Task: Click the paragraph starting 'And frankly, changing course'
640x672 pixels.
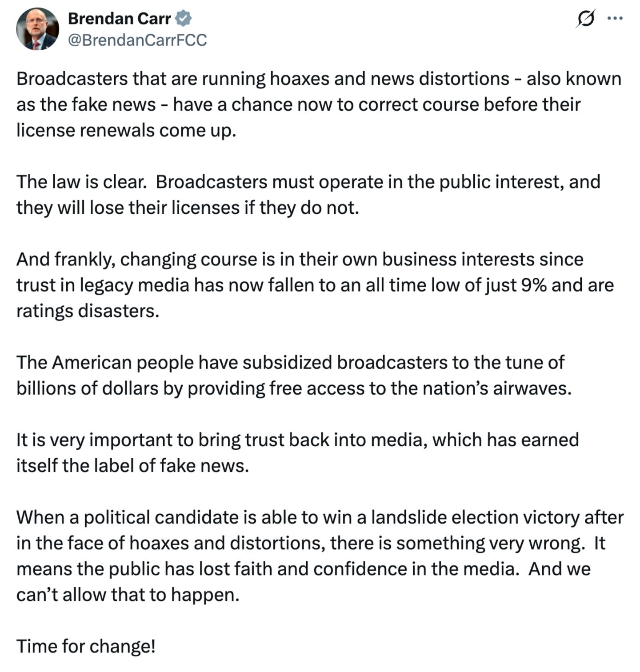Action: 311,285
